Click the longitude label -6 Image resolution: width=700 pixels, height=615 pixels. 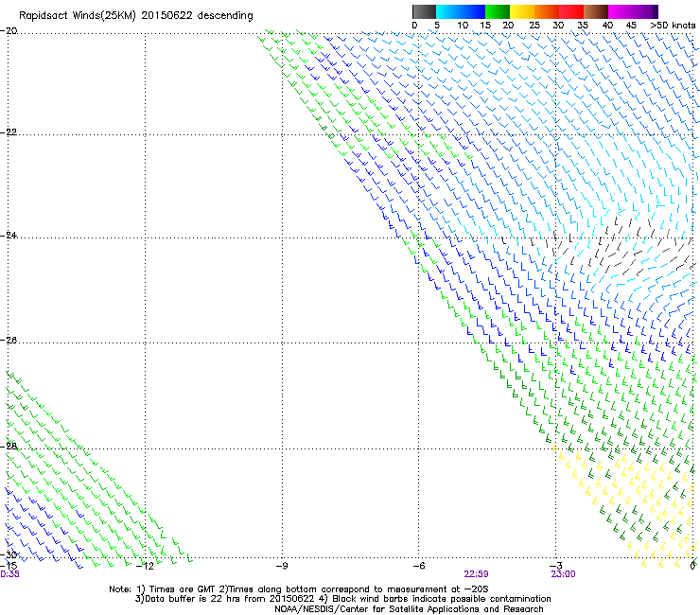tap(418, 566)
